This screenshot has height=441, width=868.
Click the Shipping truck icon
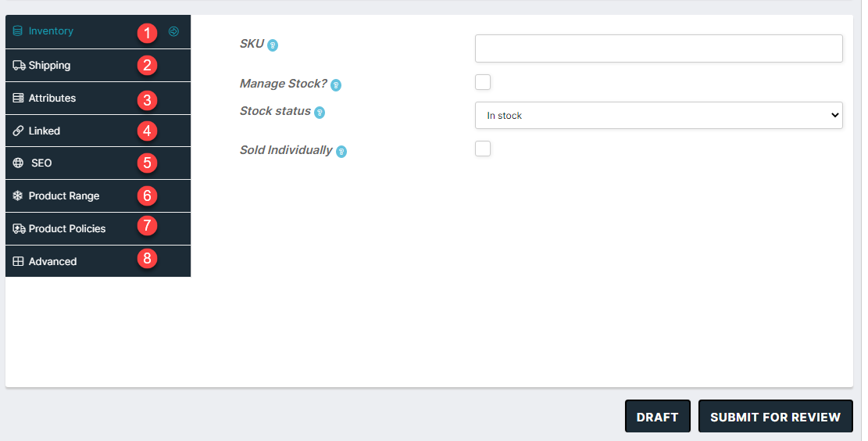coord(19,66)
